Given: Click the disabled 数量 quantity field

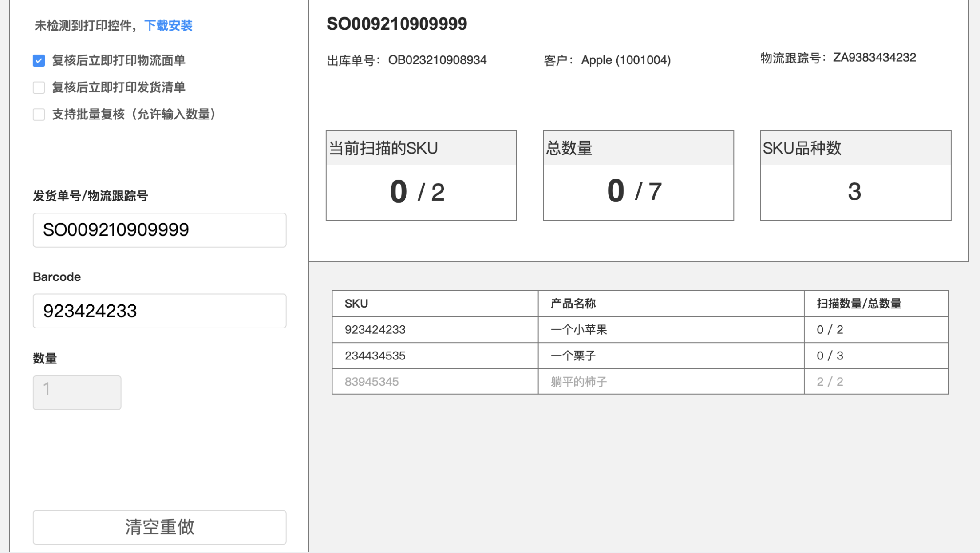Looking at the screenshot, I should [x=77, y=392].
